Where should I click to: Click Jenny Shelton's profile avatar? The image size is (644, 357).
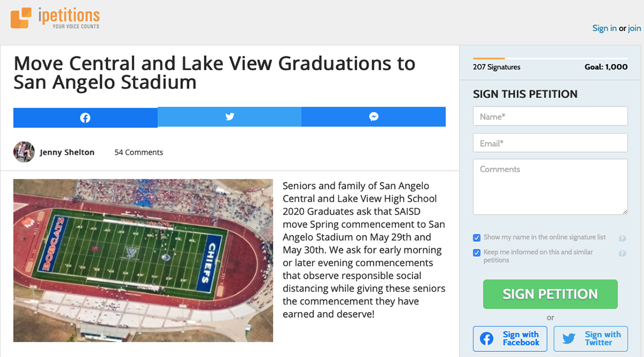pyautogui.click(x=24, y=152)
